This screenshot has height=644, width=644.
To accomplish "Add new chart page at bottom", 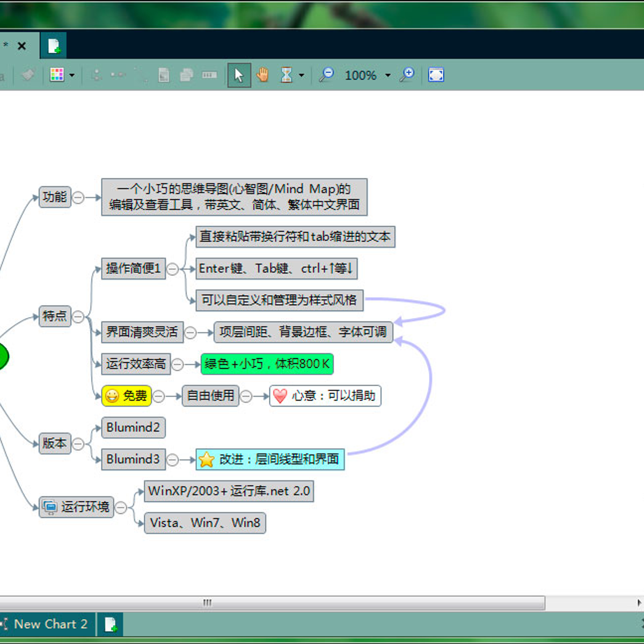I will click(111, 625).
